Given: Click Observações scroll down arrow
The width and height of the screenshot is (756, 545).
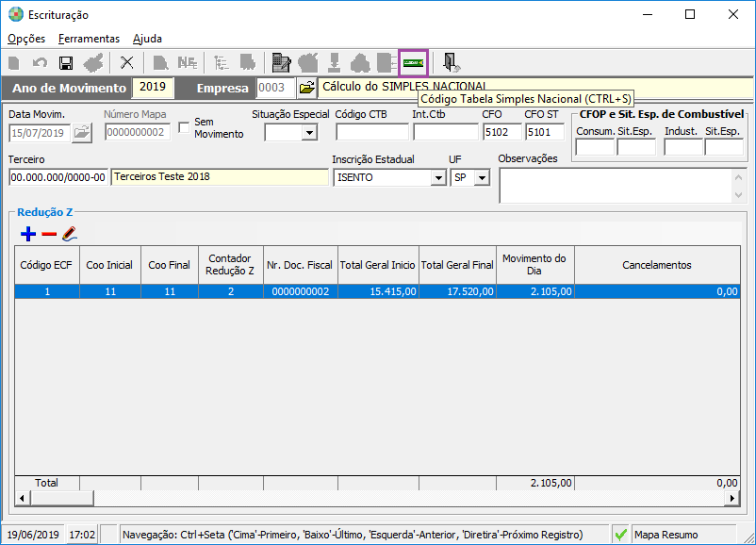Looking at the screenshot, I should 738,195.
